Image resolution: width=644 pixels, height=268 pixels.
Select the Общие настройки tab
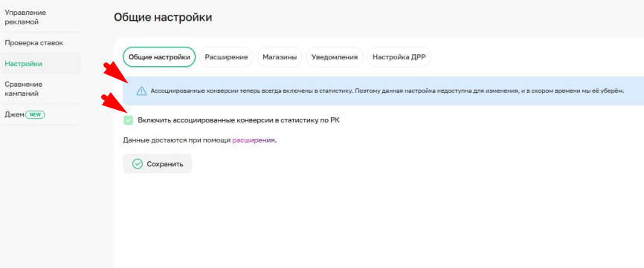159,57
